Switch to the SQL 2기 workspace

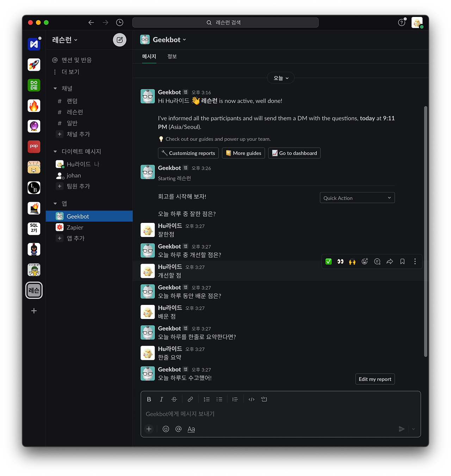(x=34, y=228)
